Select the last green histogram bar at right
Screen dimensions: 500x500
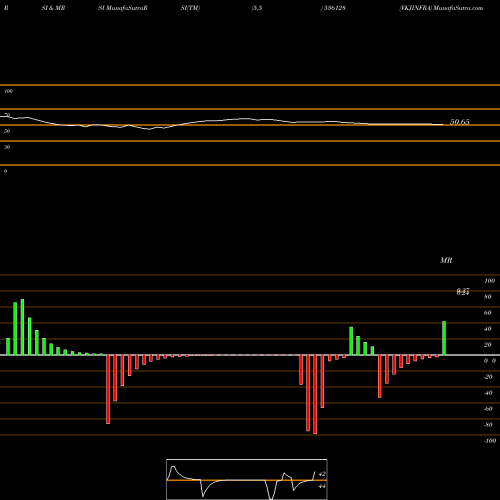444,338
